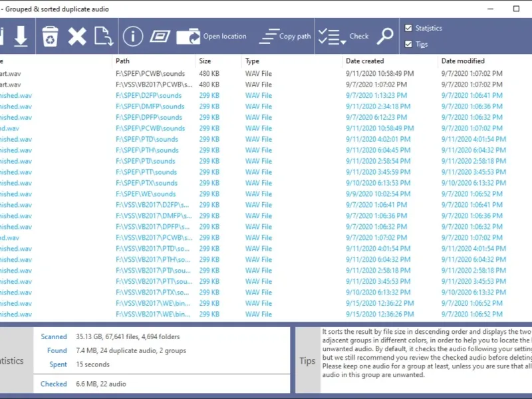Screen dimensions: 532x399
Task: Click the move file document icon
Action: pyautogui.click(x=103, y=37)
